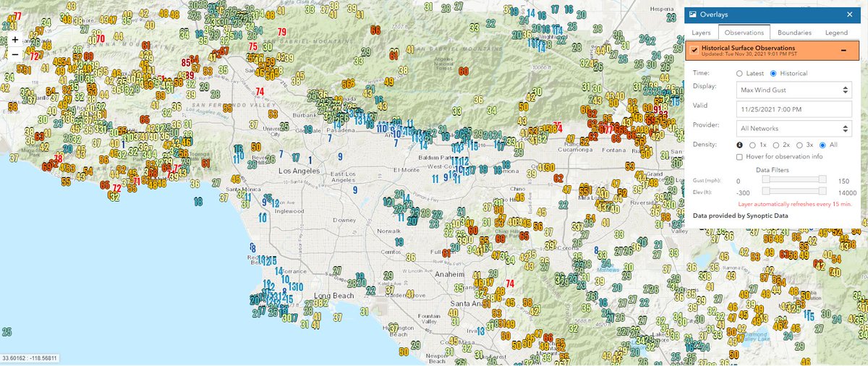Click the Gust maximum slider handle

click(x=822, y=179)
